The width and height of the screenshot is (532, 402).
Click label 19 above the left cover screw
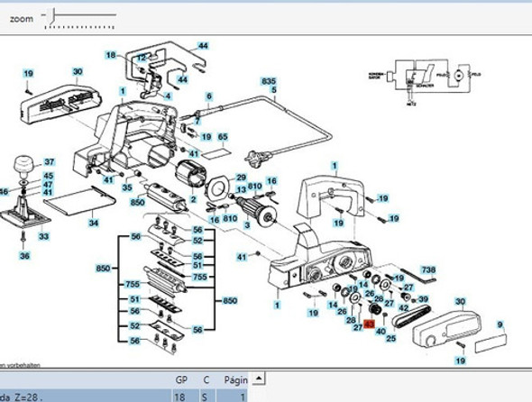[28, 74]
